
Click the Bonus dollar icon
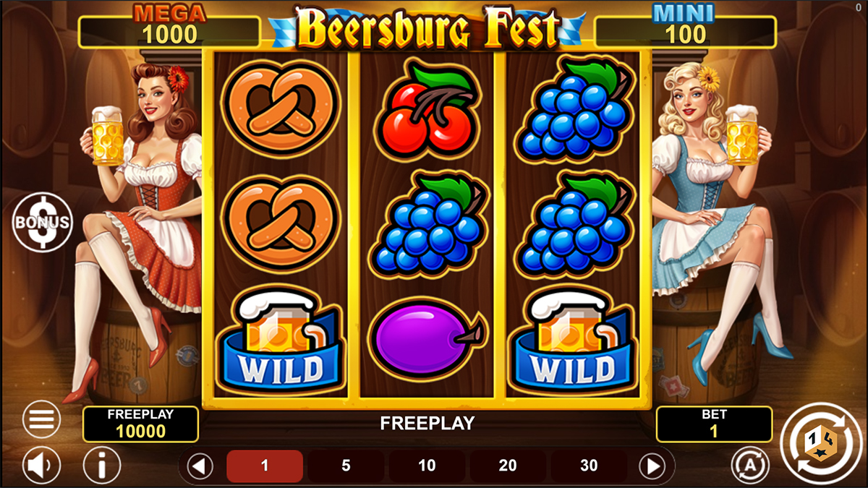42,222
